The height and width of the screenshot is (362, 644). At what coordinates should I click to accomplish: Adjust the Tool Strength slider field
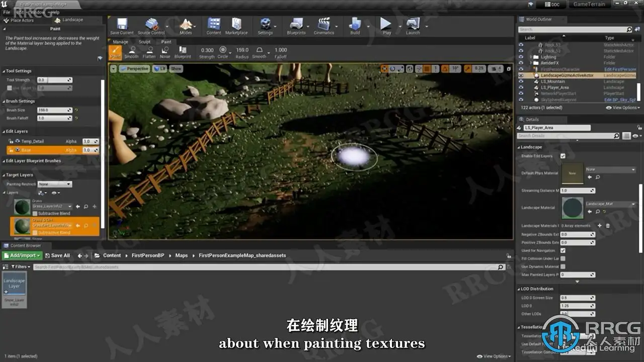pyautogui.click(x=55, y=80)
